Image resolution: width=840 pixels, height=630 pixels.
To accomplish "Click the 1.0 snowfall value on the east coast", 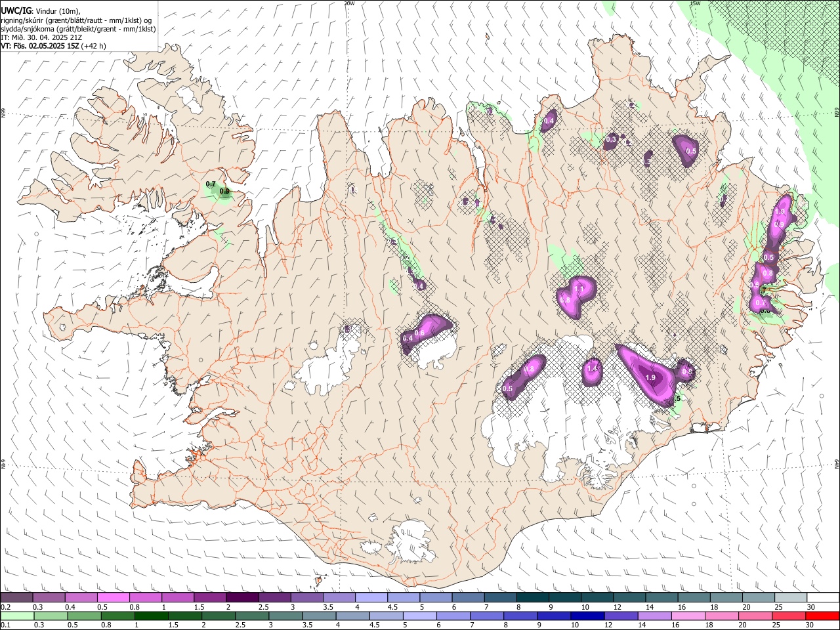I will [780, 212].
